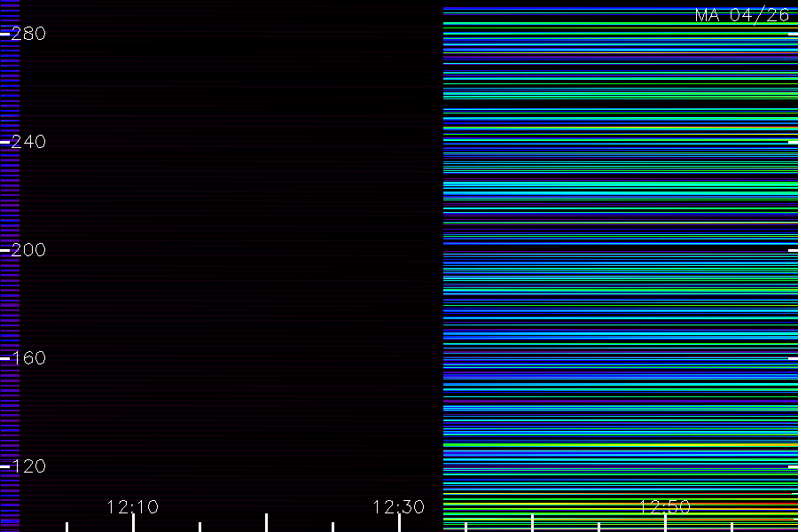Select the 160 value on the vertical axis
Image resolution: width=798 pixels, height=532 pixels.
(x=28, y=358)
